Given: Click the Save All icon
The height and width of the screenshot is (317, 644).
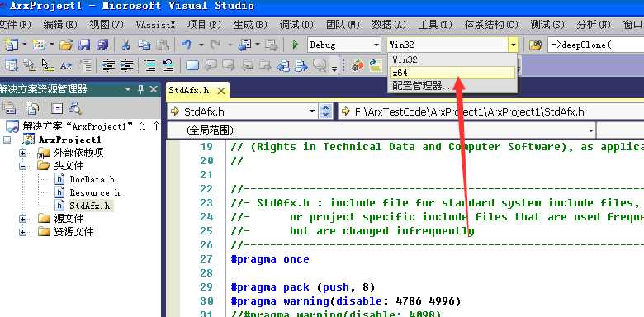Looking at the screenshot, I should click(x=102, y=45).
